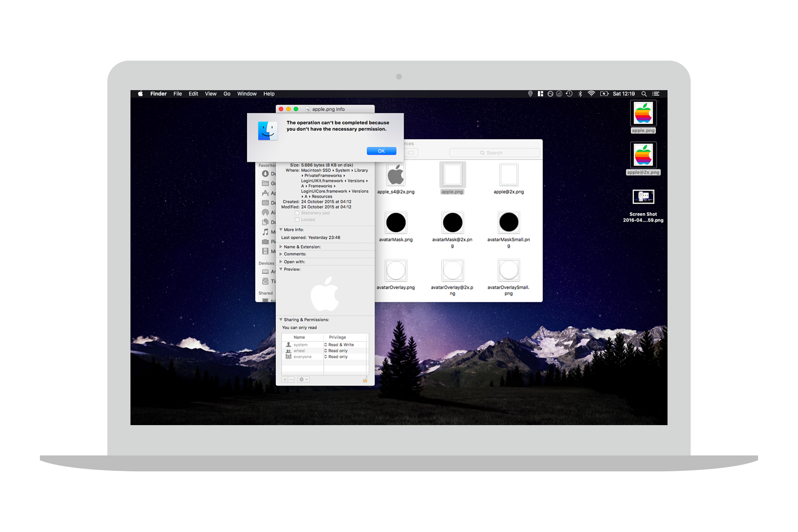Image resolution: width=798 pixels, height=532 pixels.
Task: Toggle the Stationery pad checkbox
Action: point(297,213)
